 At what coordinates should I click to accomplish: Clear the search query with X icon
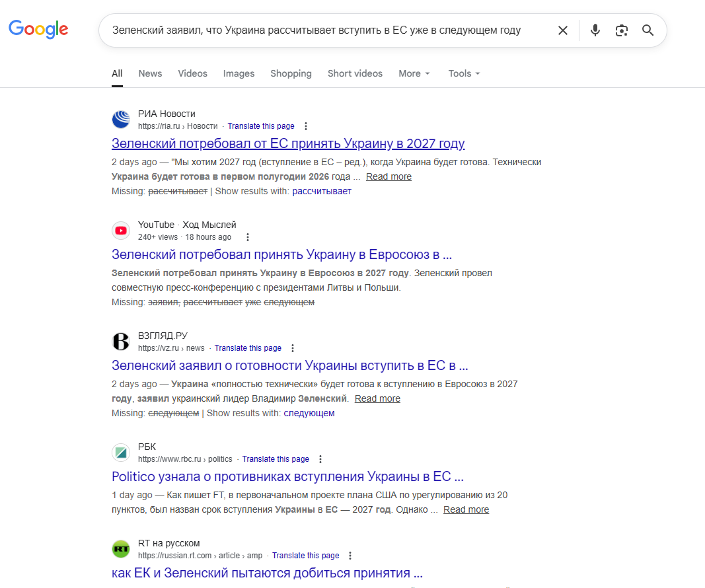click(562, 30)
